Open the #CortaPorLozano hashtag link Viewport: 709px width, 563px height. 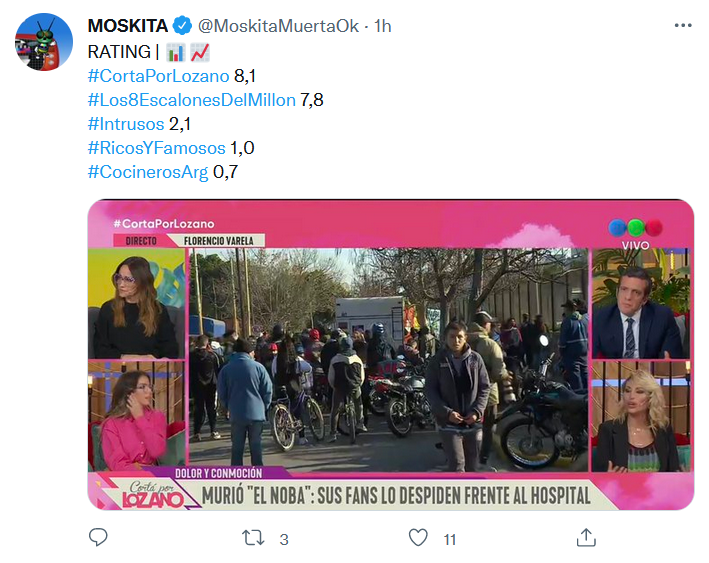coord(158,76)
